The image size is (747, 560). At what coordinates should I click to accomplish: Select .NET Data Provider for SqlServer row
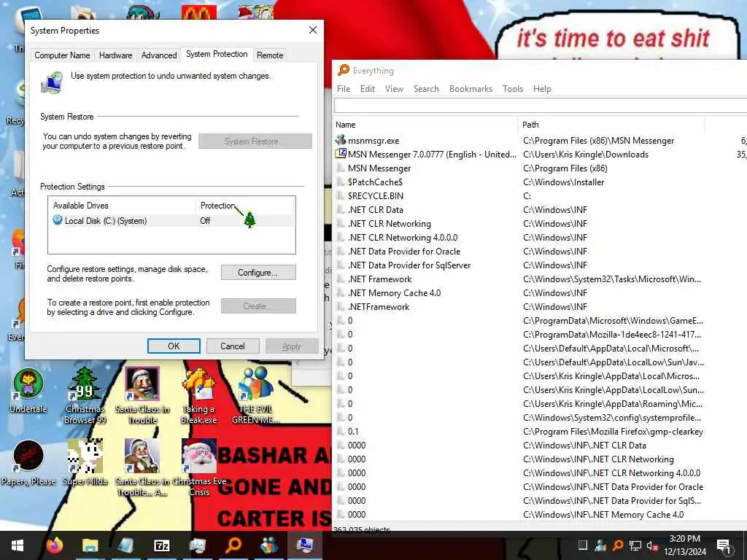coord(541,265)
